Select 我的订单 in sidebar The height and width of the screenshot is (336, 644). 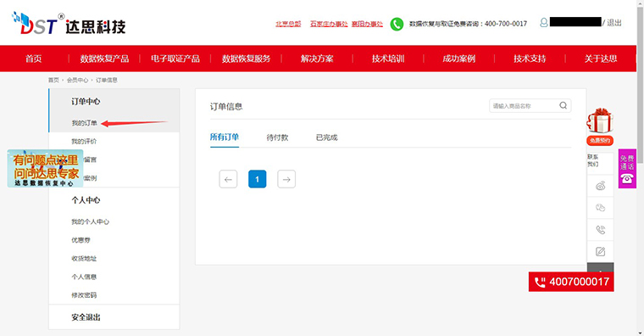(x=84, y=123)
